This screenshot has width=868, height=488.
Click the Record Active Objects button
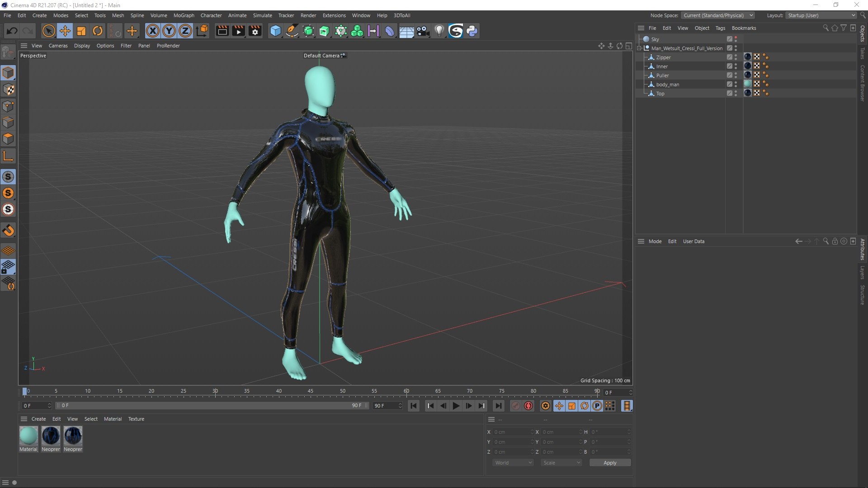[516, 406]
